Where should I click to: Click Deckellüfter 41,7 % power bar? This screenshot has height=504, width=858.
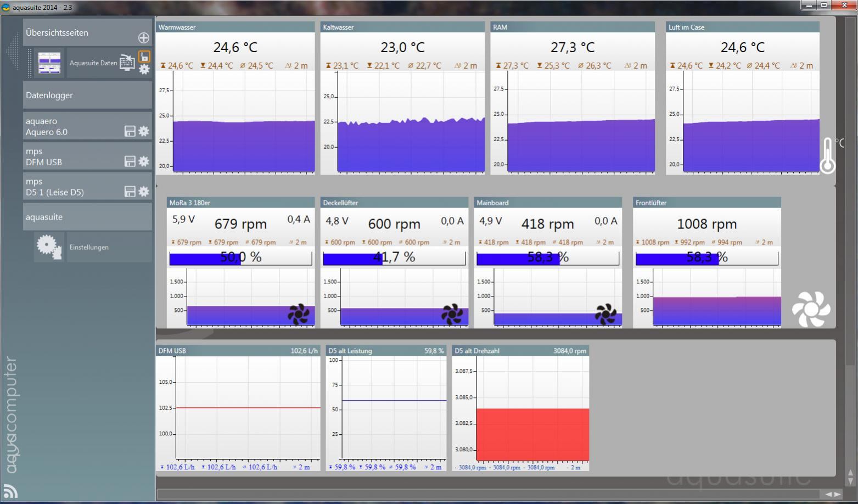(394, 258)
